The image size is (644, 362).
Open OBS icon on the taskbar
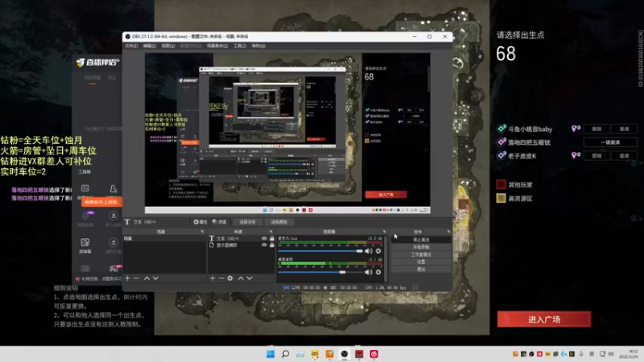345,354
